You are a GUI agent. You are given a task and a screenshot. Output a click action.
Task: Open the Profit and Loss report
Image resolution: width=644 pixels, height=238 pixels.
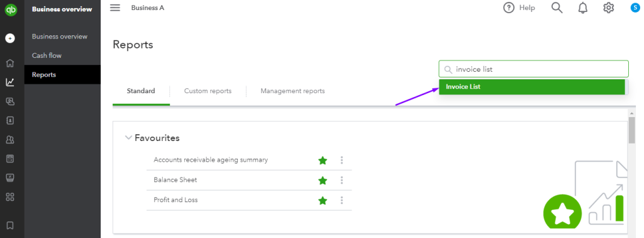(x=176, y=200)
